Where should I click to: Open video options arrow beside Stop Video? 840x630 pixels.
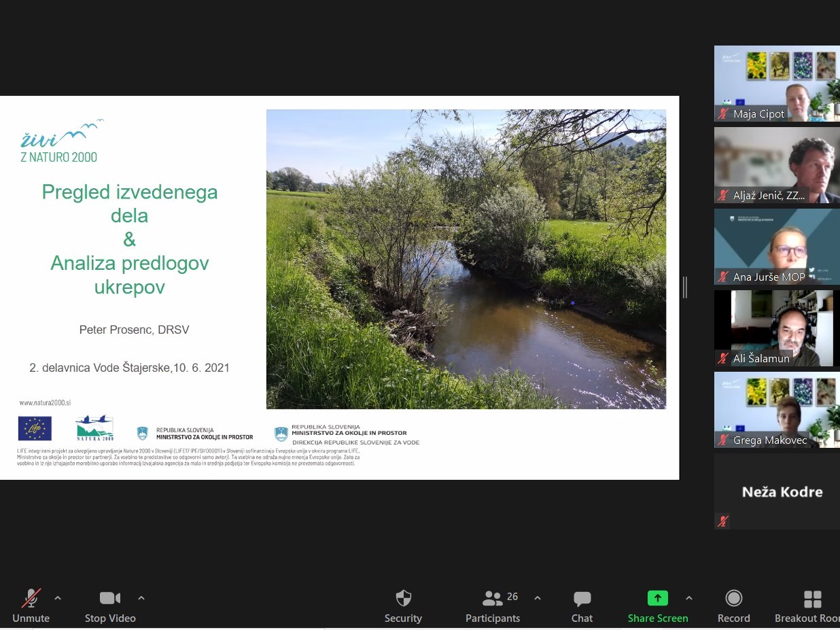[x=141, y=598]
